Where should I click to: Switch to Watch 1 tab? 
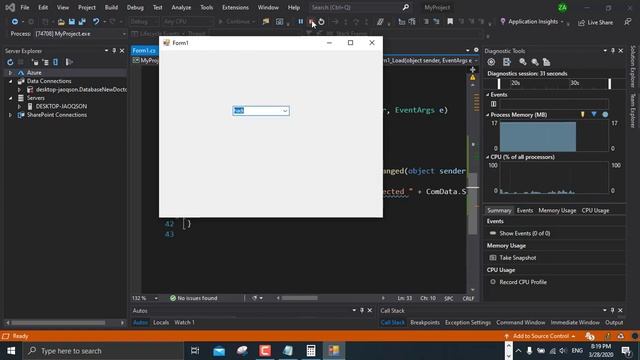click(184, 322)
